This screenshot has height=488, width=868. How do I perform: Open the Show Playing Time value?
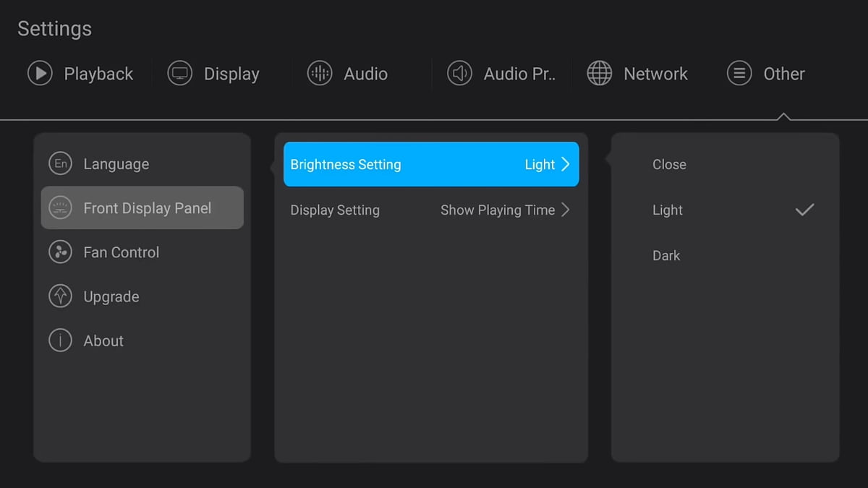(x=497, y=210)
